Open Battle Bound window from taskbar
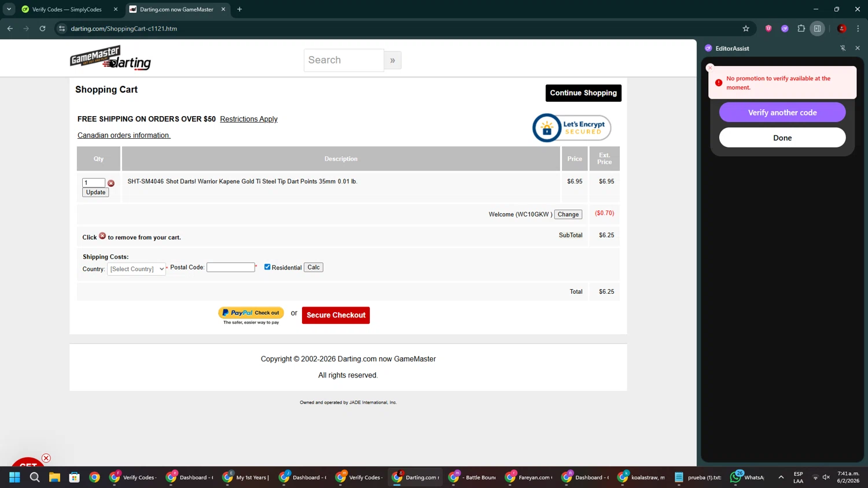This screenshot has height=488, width=868. click(472, 477)
